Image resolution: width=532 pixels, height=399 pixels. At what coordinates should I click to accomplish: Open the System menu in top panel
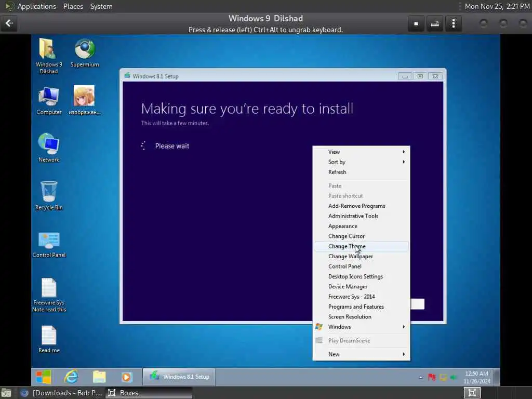101,6
